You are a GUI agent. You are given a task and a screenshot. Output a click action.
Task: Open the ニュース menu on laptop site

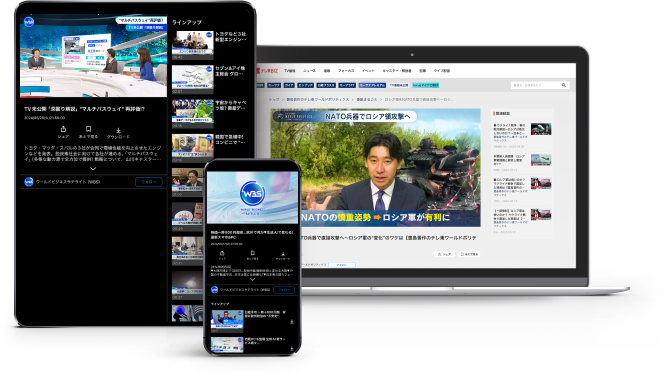tap(309, 71)
